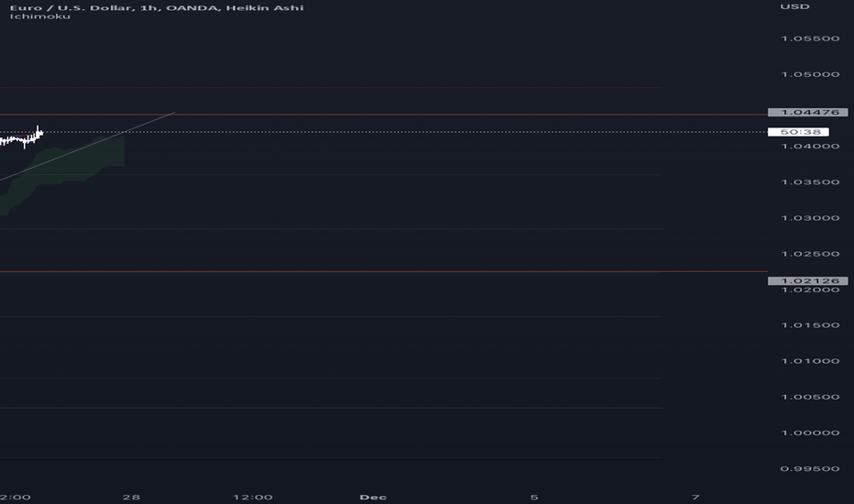Click the latest white Heikin Ashi candle
This screenshot has height=504, width=854.
(41, 133)
